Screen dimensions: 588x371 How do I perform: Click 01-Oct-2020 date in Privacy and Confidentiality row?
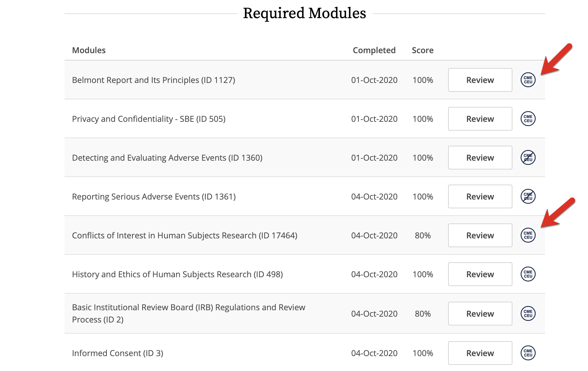coord(374,119)
